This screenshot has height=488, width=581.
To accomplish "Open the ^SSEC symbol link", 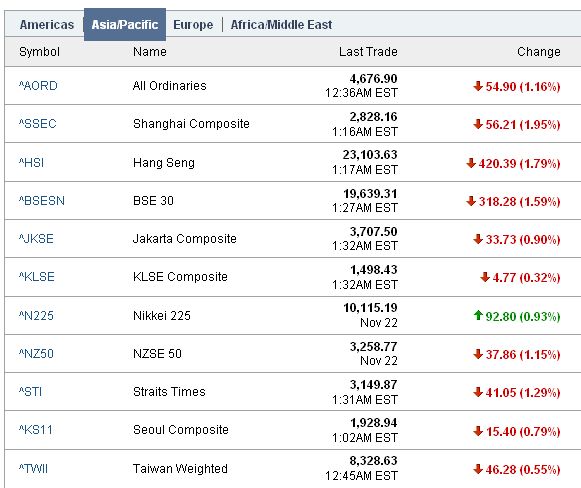I will point(37,123).
